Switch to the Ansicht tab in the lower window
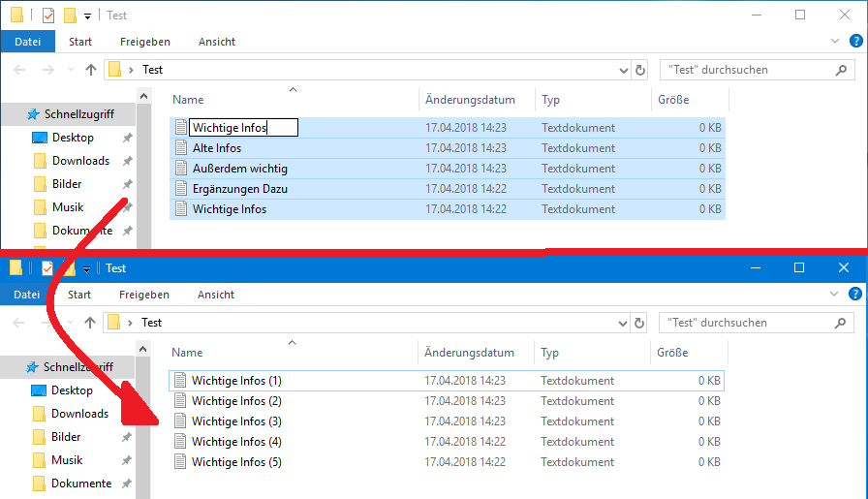Image resolution: width=868 pixels, height=499 pixels. click(x=216, y=295)
